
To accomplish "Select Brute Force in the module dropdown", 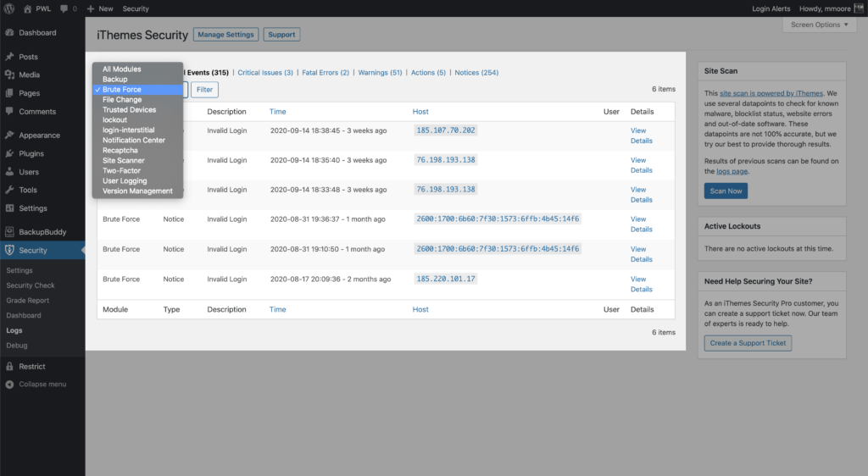I will click(x=137, y=90).
